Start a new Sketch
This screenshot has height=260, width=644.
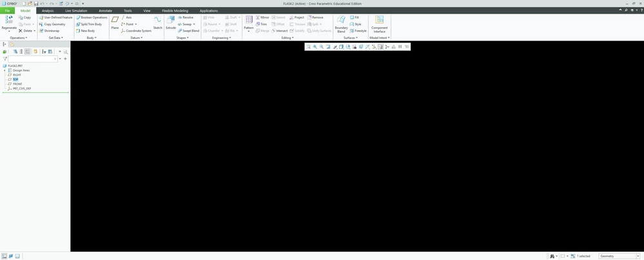[158, 23]
